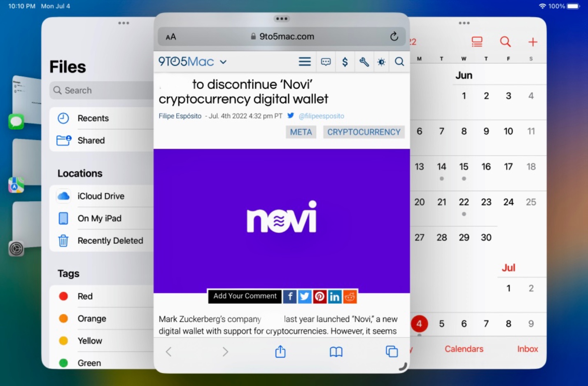
Task: Share article on Facebook
Action: coord(289,297)
